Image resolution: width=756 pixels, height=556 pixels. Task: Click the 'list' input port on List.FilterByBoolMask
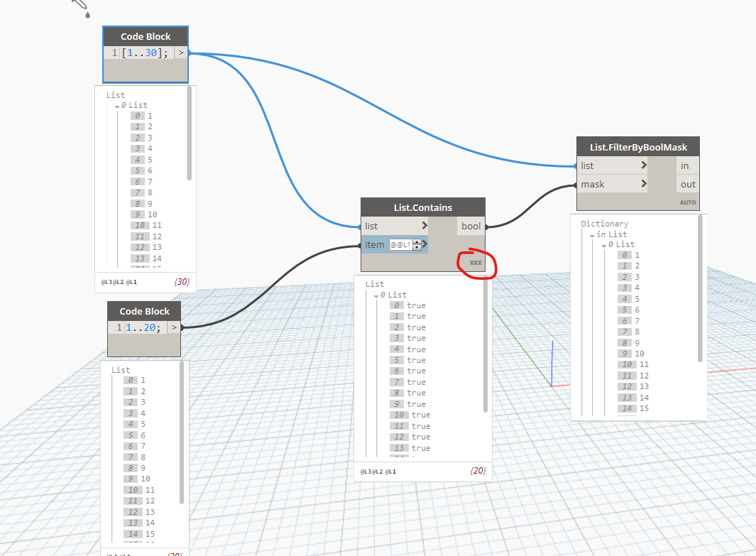(587, 166)
